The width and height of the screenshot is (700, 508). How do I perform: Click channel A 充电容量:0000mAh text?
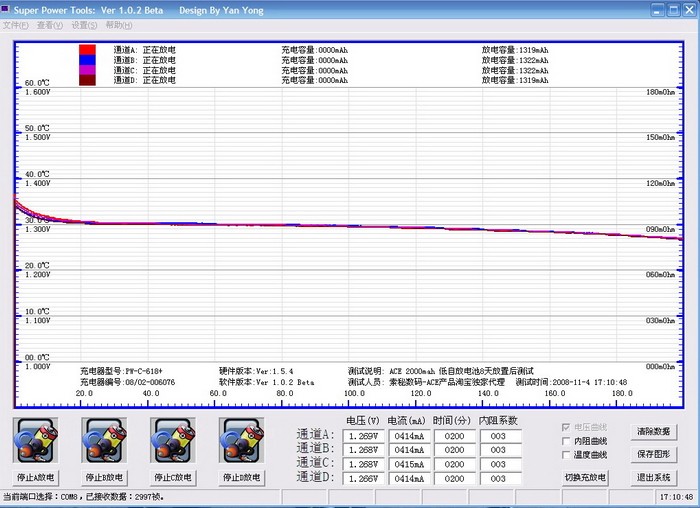click(314, 50)
